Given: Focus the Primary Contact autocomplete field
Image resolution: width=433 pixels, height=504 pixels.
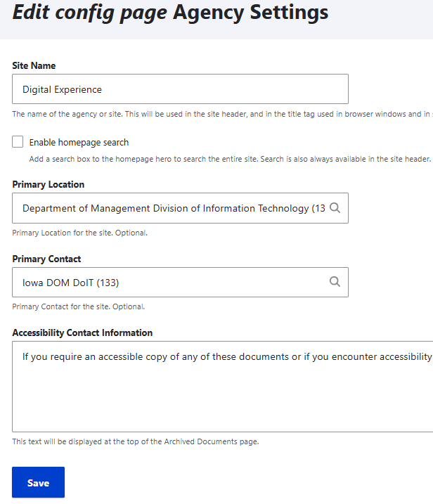Looking at the screenshot, I should (169, 282).
